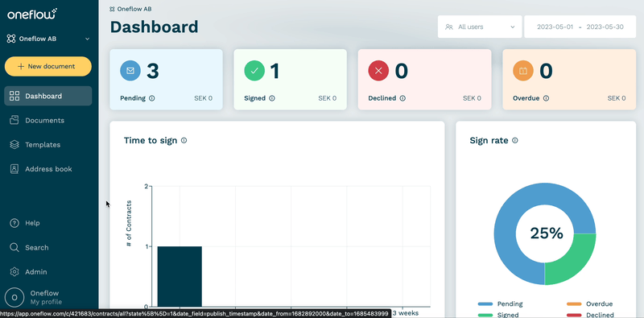Click the Time to sign info icon
Screen dimensions: 644x318
click(184, 140)
